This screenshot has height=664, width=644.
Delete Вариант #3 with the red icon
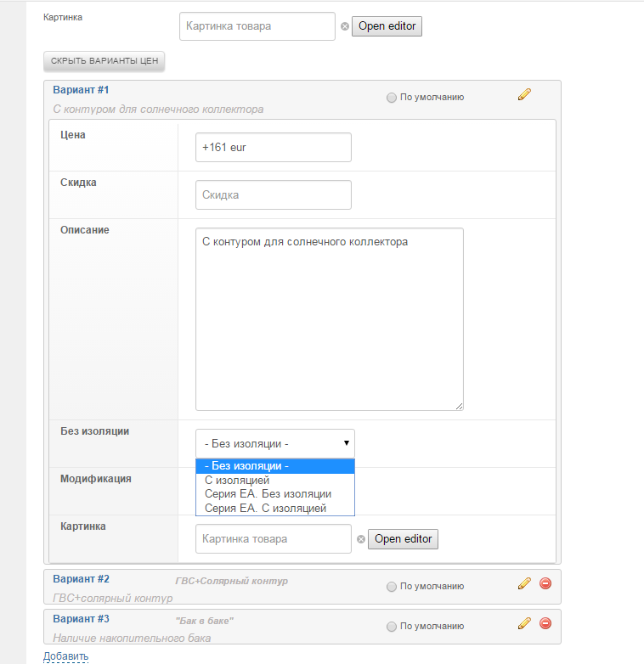point(545,623)
